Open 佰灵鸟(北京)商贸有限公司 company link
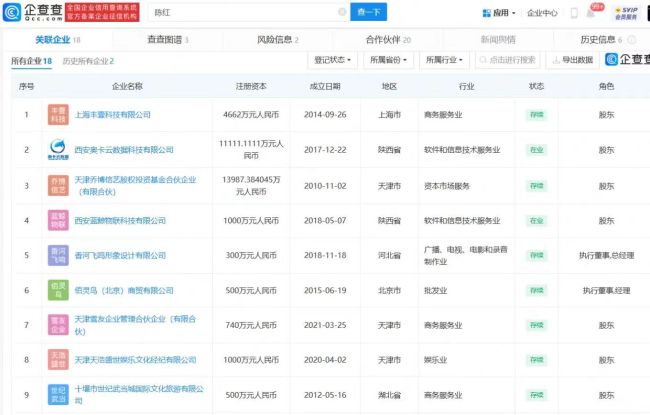 (x=124, y=290)
